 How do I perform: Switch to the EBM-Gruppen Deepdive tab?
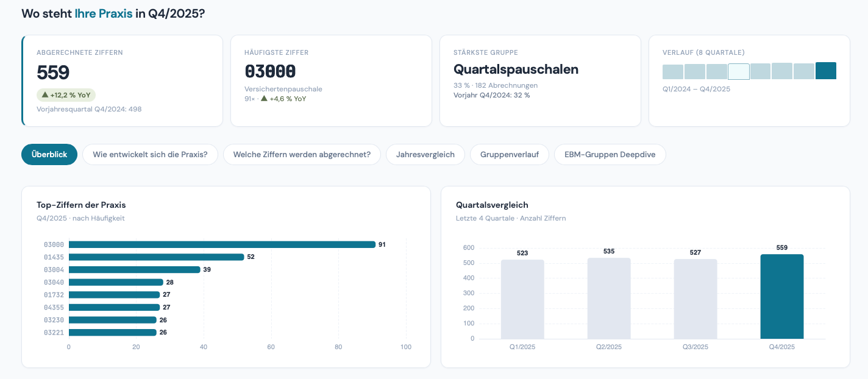coord(610,154)
